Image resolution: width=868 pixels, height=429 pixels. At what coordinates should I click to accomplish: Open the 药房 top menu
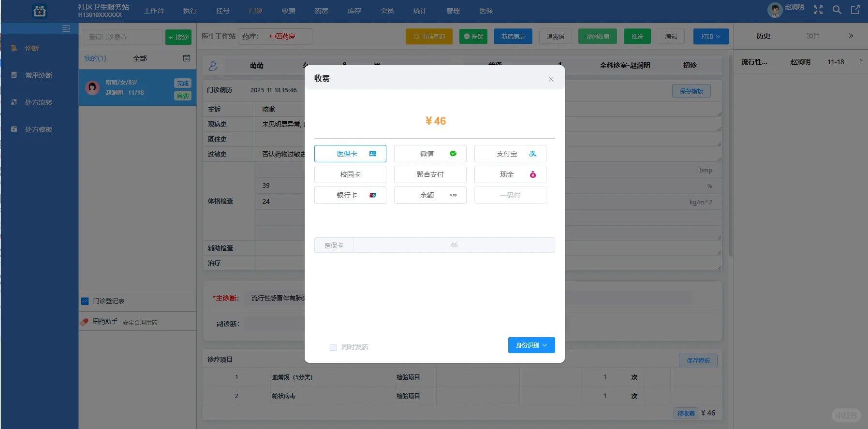coord(322,11)
